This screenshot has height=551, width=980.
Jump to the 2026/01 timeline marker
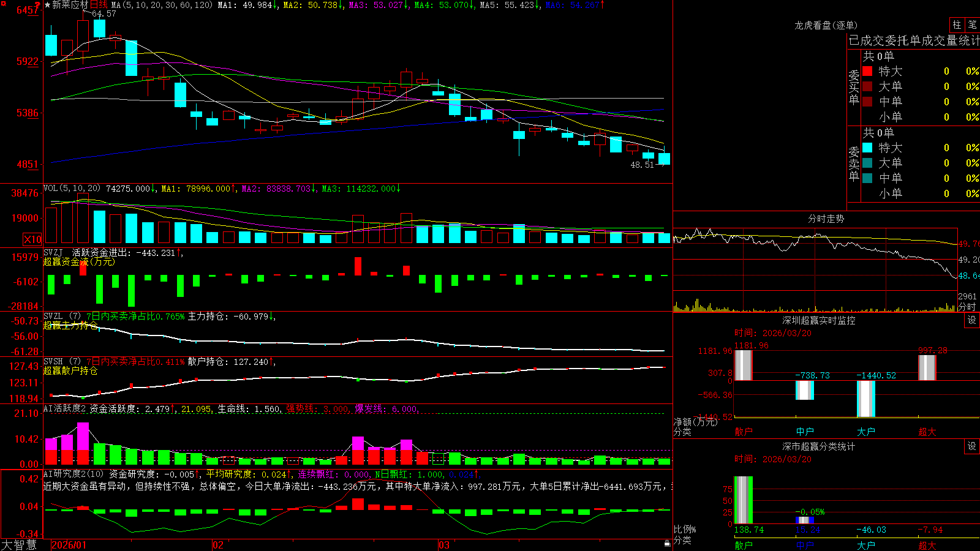tap(69, 545)
